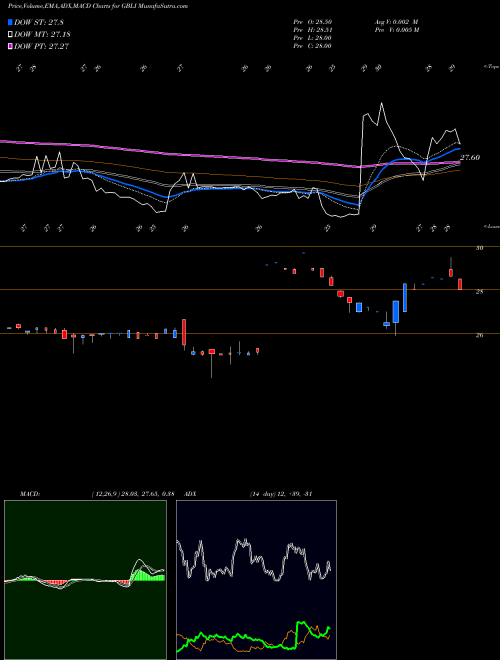The height and width of the screenshot is (660, 500).
Task: Click the 'ADX' panel label
Action: (x=190, y=494)
